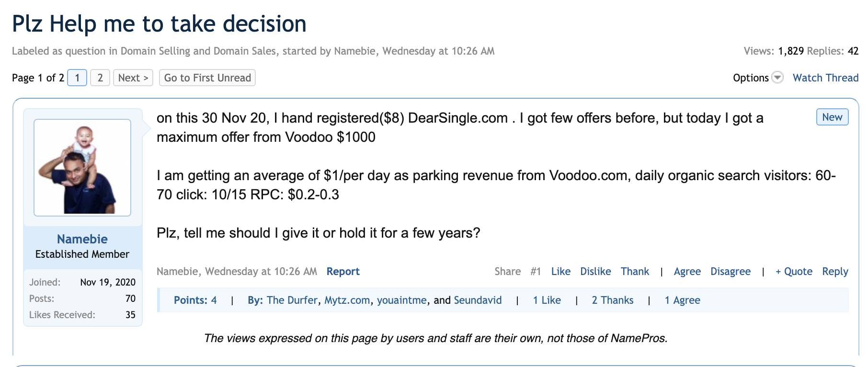Image resolution: width=868 pixels, height=367 pixels.
Task: Jump to first unread post
Action: [x=207, y=78]
